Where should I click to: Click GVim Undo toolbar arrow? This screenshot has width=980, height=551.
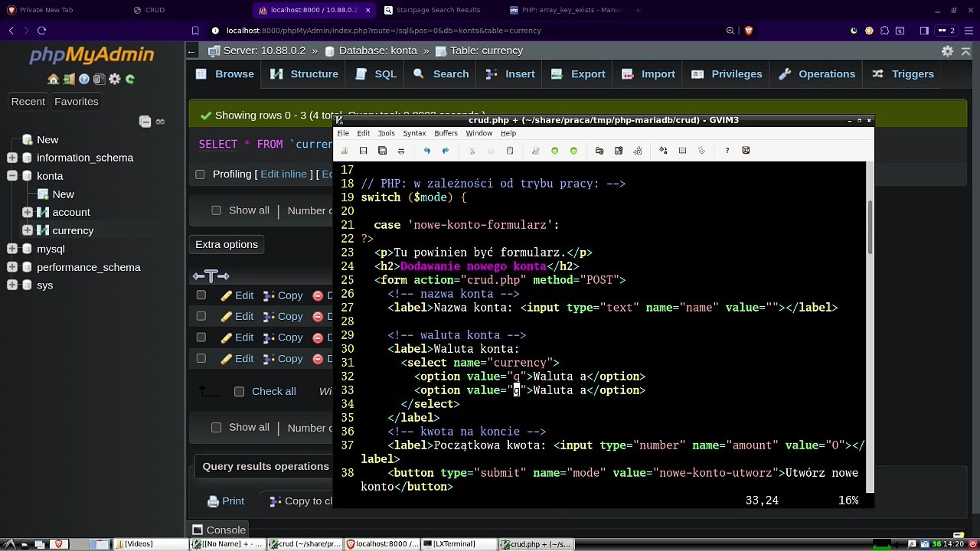point(426,151)
